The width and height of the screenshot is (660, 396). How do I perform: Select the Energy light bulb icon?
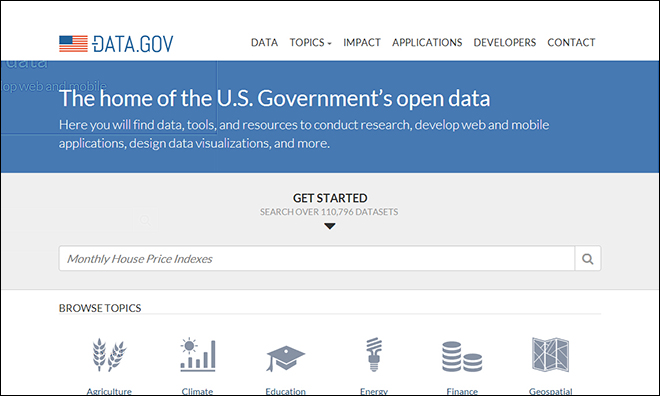[x=374, y=354]
